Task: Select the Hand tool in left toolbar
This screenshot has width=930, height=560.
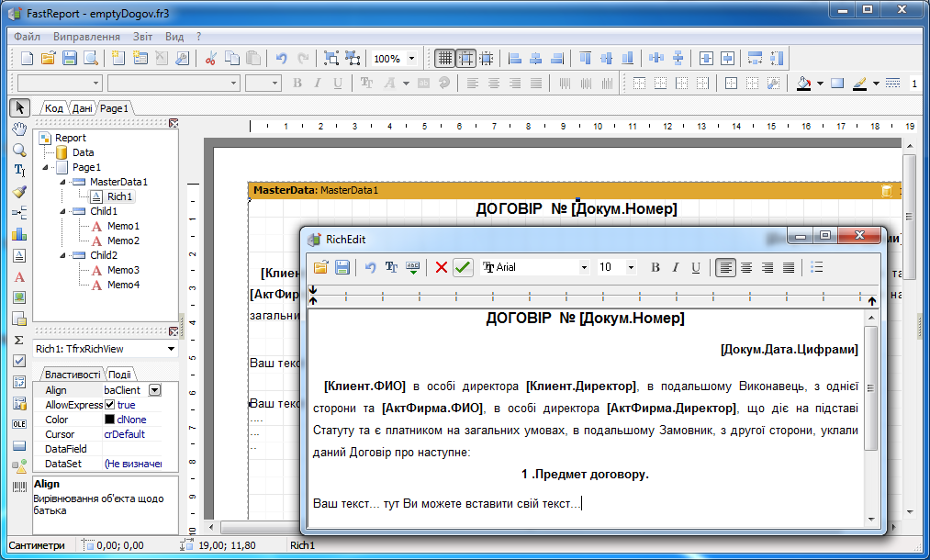Action: 19,129
